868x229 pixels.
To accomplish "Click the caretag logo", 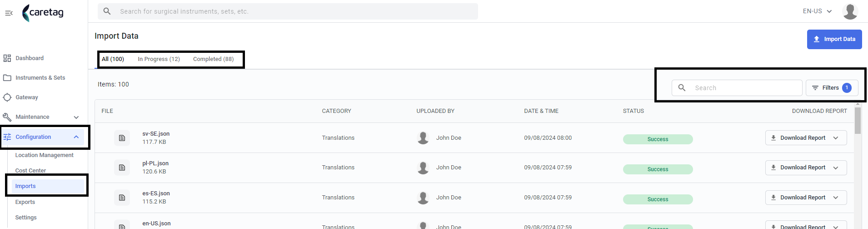I will point(43,13).
